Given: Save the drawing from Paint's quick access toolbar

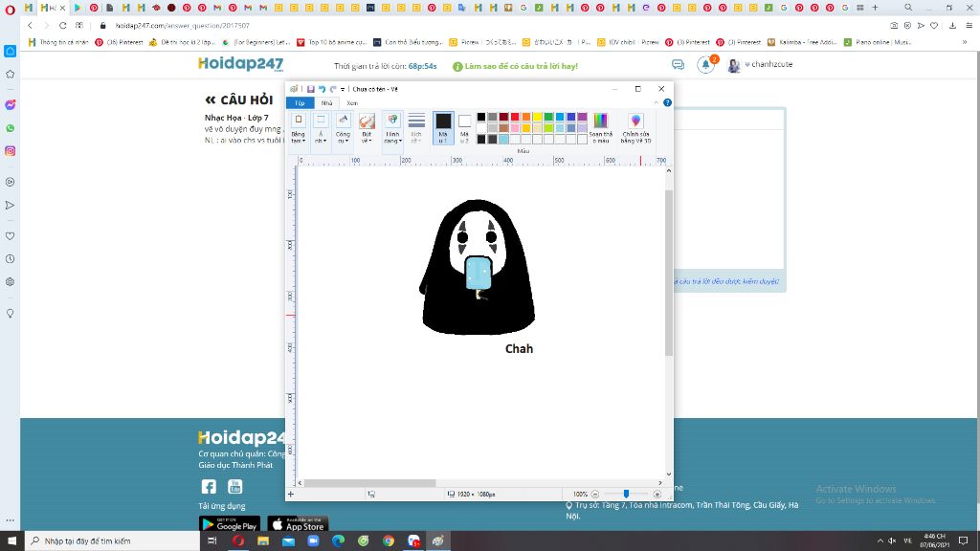Looking at the screenshot, I should 311,89.
